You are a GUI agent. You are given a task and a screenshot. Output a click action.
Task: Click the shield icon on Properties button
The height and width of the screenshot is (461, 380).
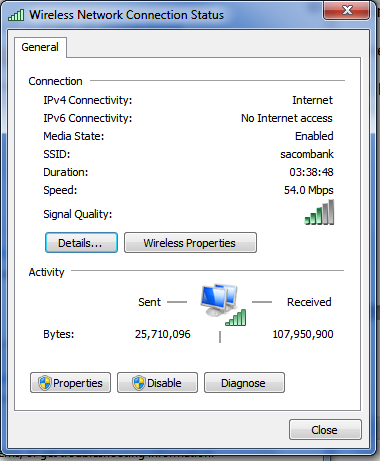click(x=45, y=383)
